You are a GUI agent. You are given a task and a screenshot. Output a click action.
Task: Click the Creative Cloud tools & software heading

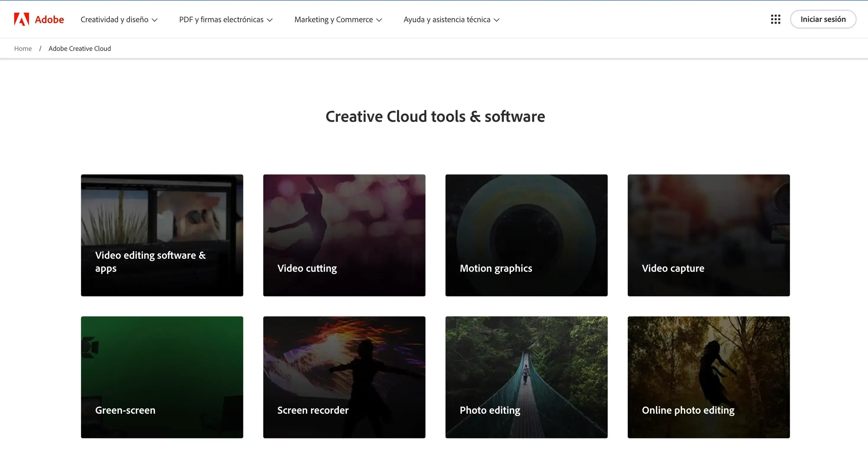[435, 117]
